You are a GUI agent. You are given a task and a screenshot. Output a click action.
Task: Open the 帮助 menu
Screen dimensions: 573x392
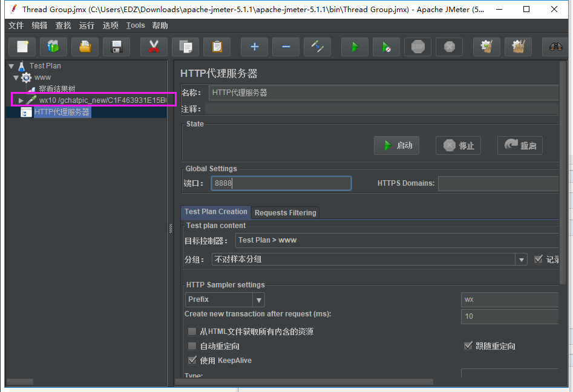[160, 25]
